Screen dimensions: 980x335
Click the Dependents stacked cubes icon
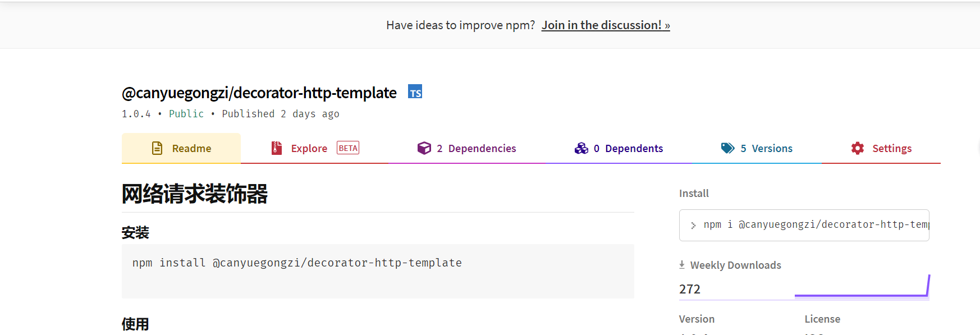pos(581,148)
